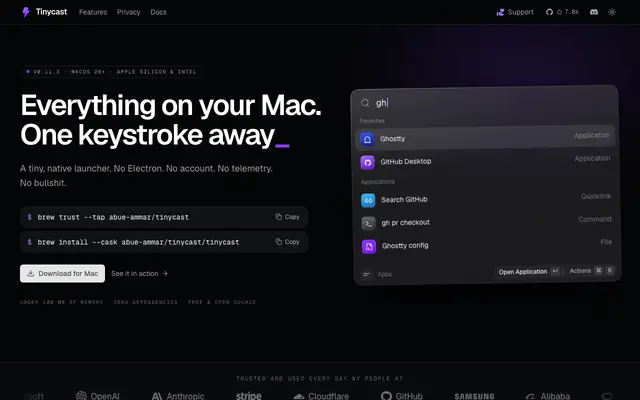This screenshot has width=640, height=400.
Task: Copy the brew trust command
Action: click(287, 217)
